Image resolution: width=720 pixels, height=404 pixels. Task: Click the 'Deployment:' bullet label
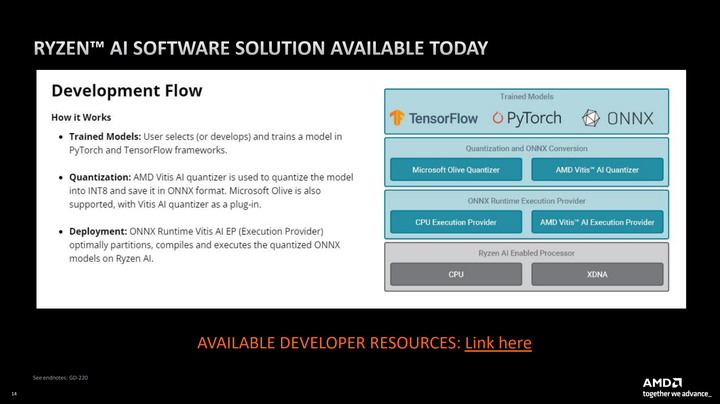point(98,231)
